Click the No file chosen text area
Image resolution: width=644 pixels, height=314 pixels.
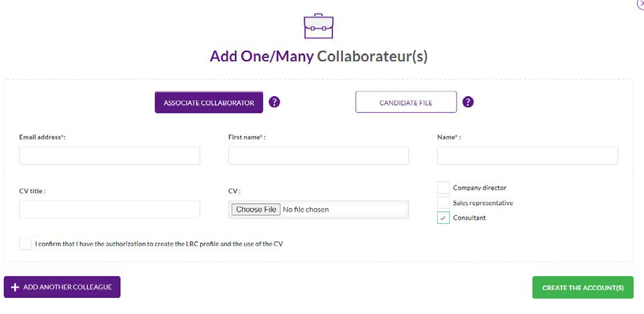click(x=306, y=209)
